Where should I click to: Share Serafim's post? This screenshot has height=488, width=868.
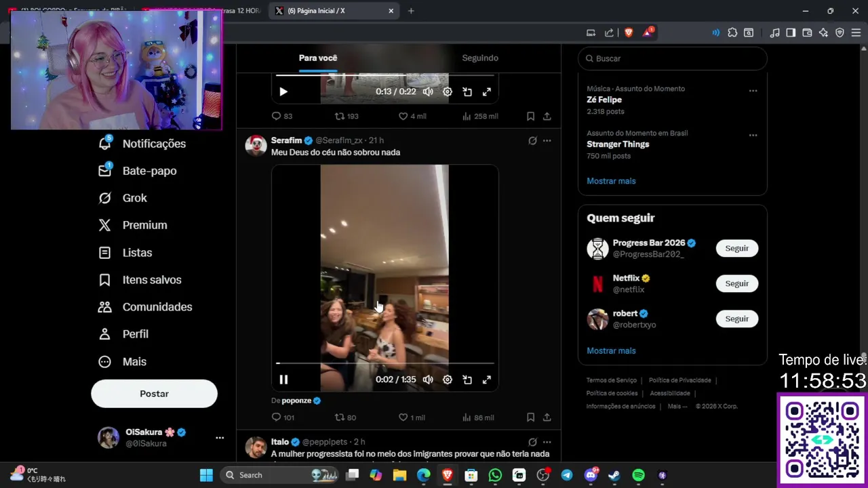click(547, 418)
